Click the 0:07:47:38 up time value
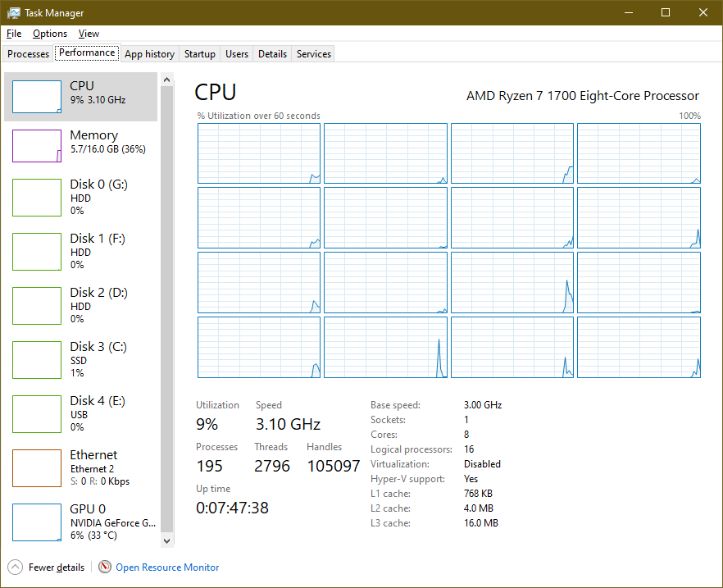 (x=233, y=508)
